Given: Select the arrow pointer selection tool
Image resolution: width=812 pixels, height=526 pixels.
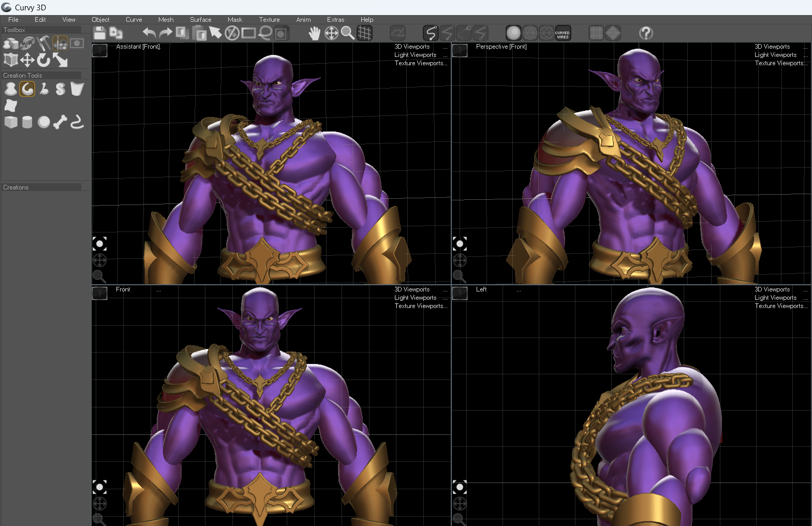Looking at the screenshot, I should 215,33.
